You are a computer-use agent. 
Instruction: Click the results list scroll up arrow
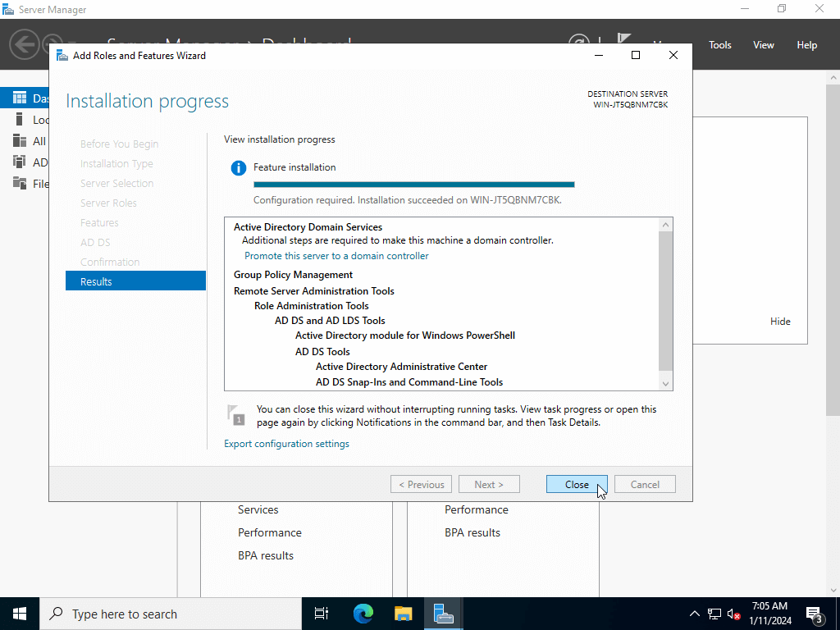[x=665, y=225]
